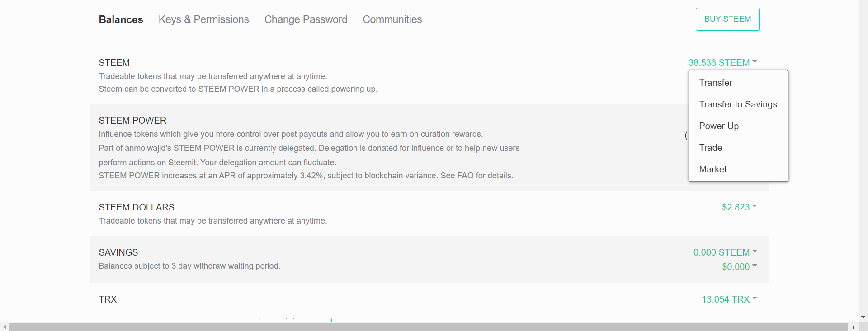This screenshot has width=868, height=331.
Task: Click the vertical scrollbar down arrow
Action: (863, 317)
